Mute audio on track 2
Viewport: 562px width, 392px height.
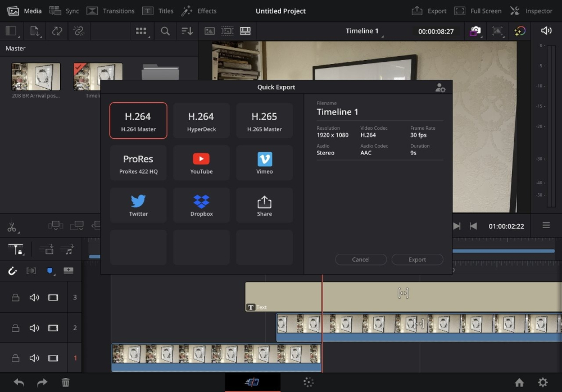(34, 328)
